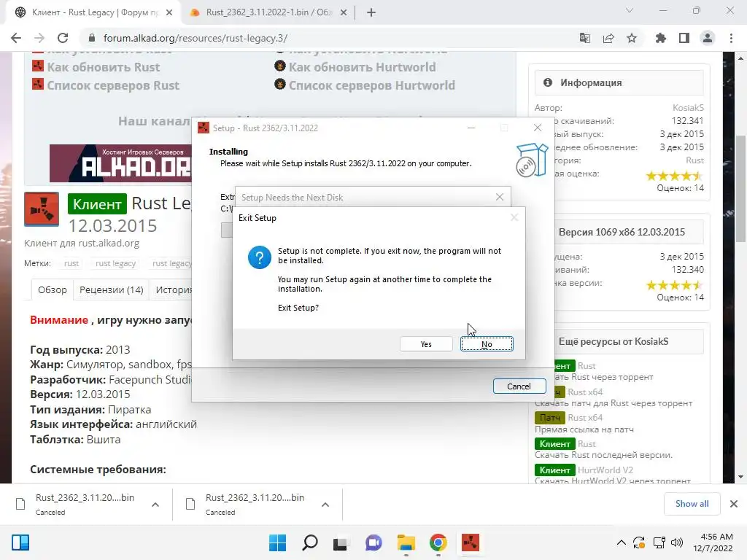747x560 pixels.
Task: Click the Rust category link in Информация
Action: (694, 160)
